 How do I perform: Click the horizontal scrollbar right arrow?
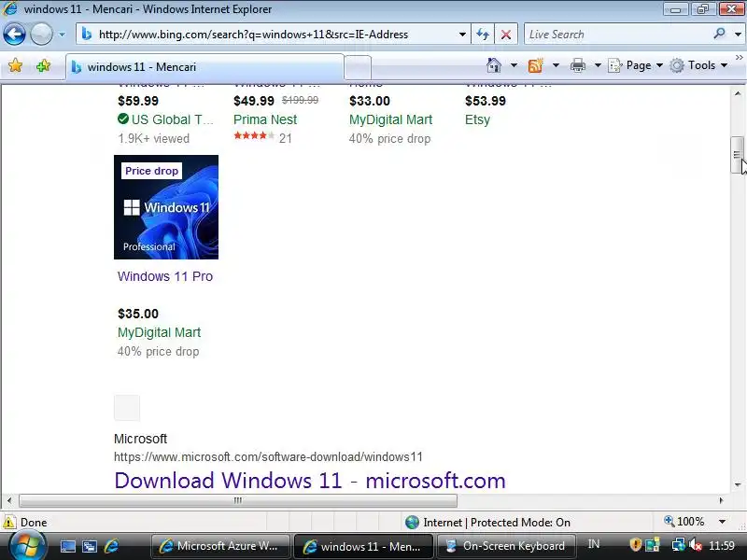[721, 500]
